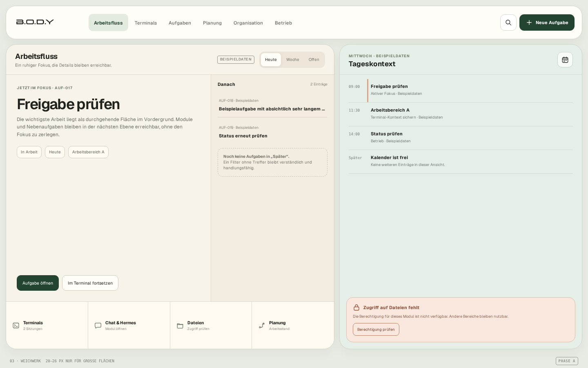Click the BEISPIELDATEN badge
This screenshot has width=588, height=368.
pyautogui.click(x=236, y=60)
